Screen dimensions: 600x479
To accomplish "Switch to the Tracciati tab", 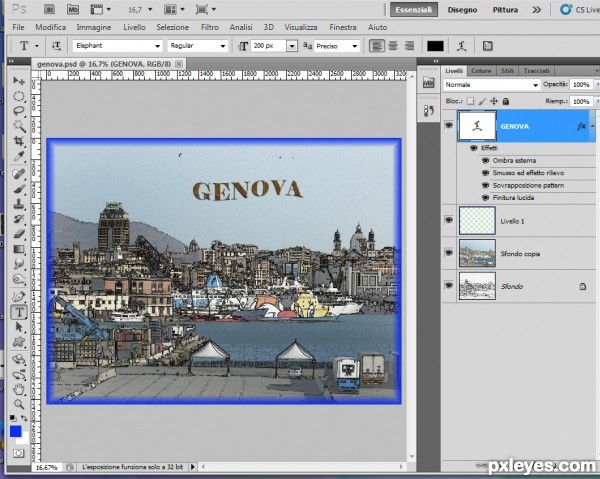I will [536, 71].
